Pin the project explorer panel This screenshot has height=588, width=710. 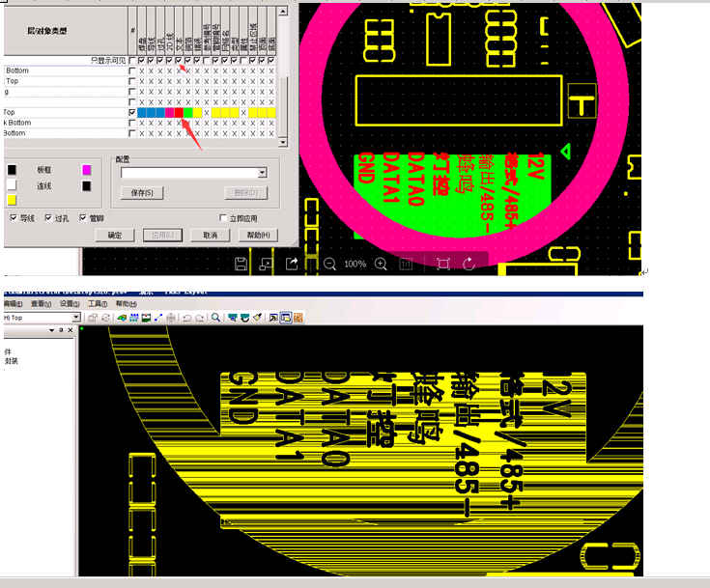pyautogui.click(x=61, y=330)
